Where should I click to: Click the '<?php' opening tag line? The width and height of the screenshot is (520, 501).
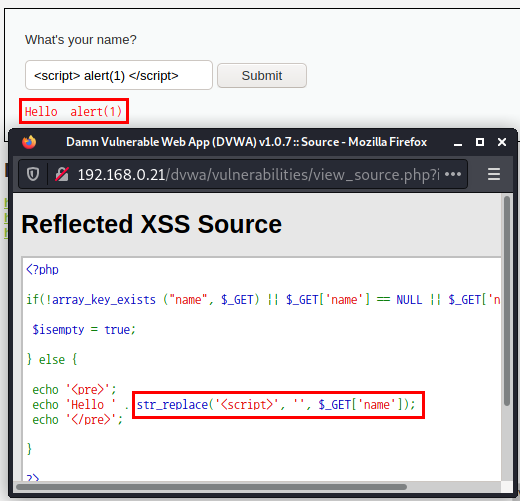pyautogui.click(x=42, y=269)
